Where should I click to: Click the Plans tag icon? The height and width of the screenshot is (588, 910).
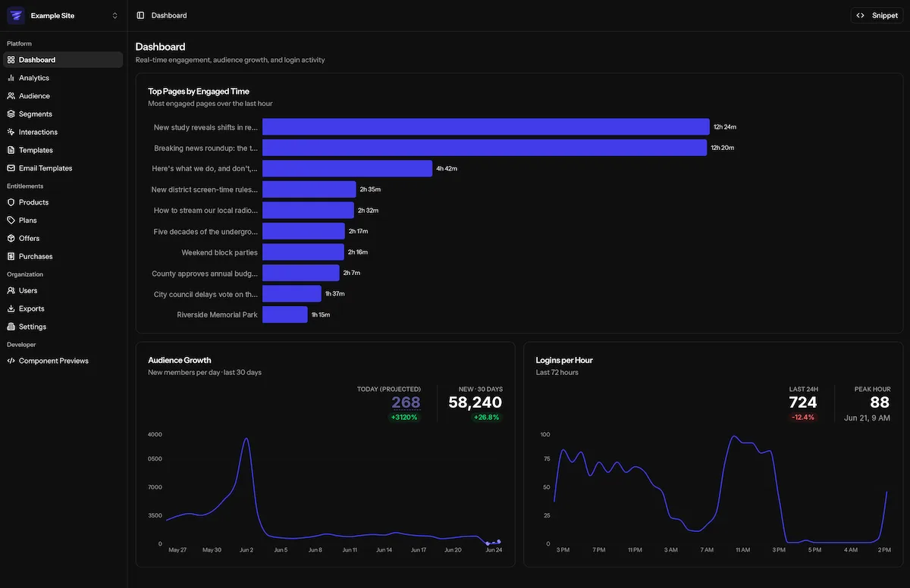tap(11, 220)
